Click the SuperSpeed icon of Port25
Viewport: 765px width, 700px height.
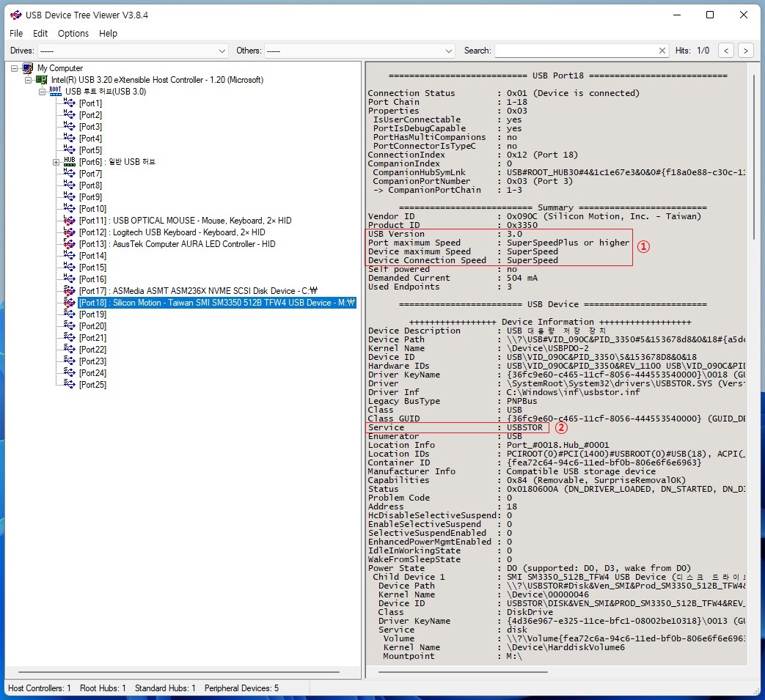click(69, 384)
